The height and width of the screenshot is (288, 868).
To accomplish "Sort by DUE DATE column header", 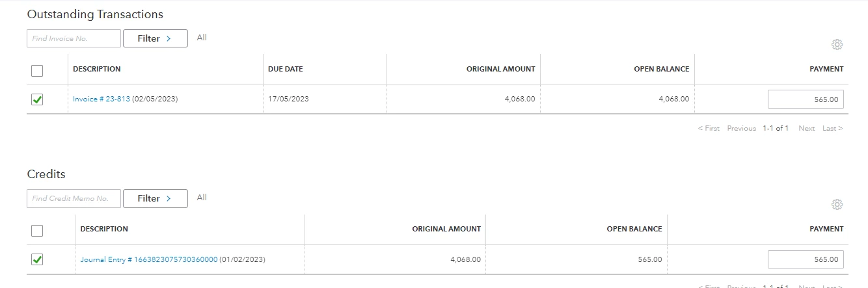I will click(x=286, y=69).
